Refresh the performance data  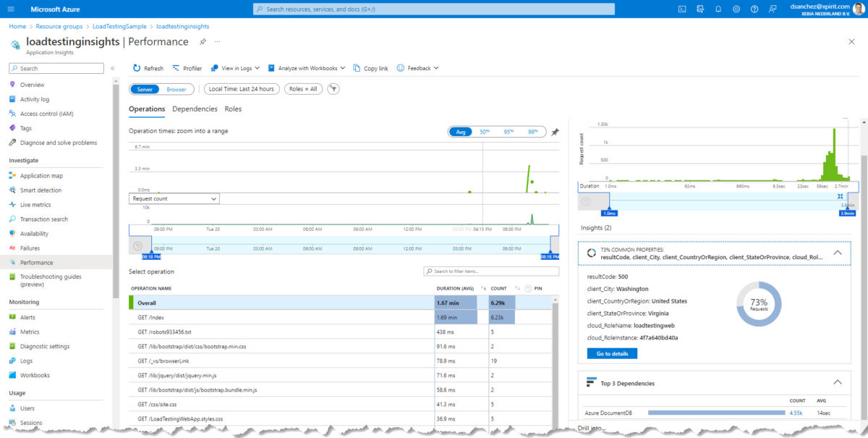[148, 67]
